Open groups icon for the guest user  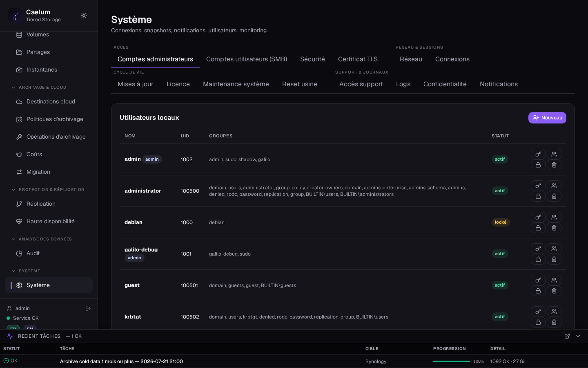(554, 280)
